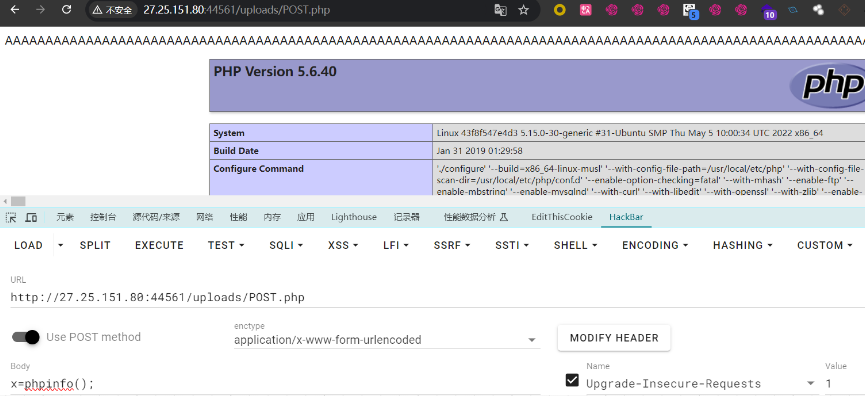Viewport: 865px width, 396px height.
Task: Click the browser forward arrow
Action: (x=40, y=9)
